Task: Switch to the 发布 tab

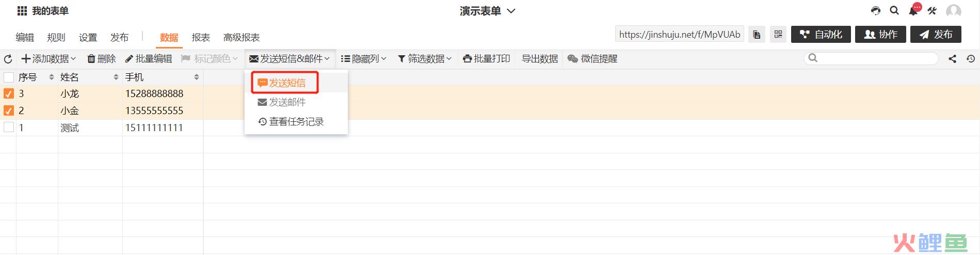Action: (x=120, y=38)
